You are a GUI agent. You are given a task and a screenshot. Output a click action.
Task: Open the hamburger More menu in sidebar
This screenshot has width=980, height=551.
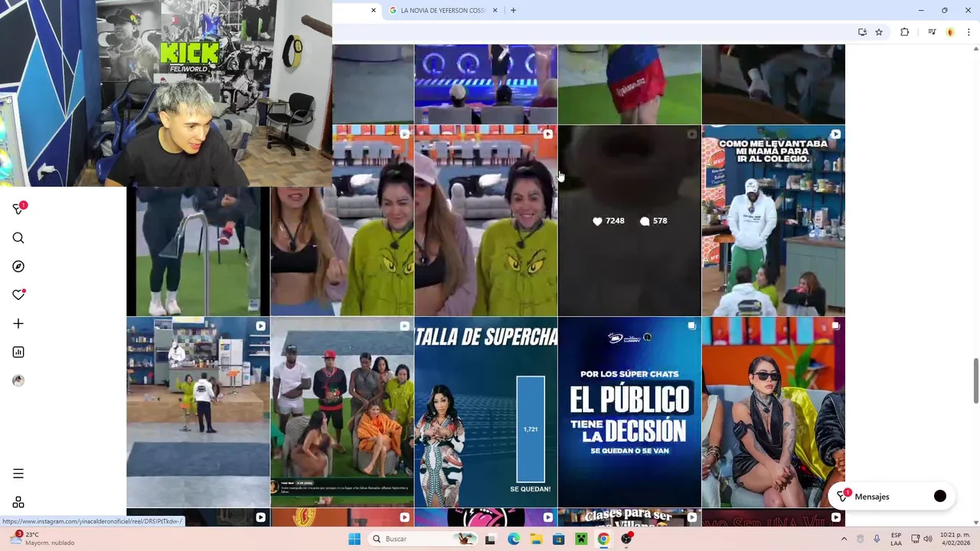click(18, 474)
